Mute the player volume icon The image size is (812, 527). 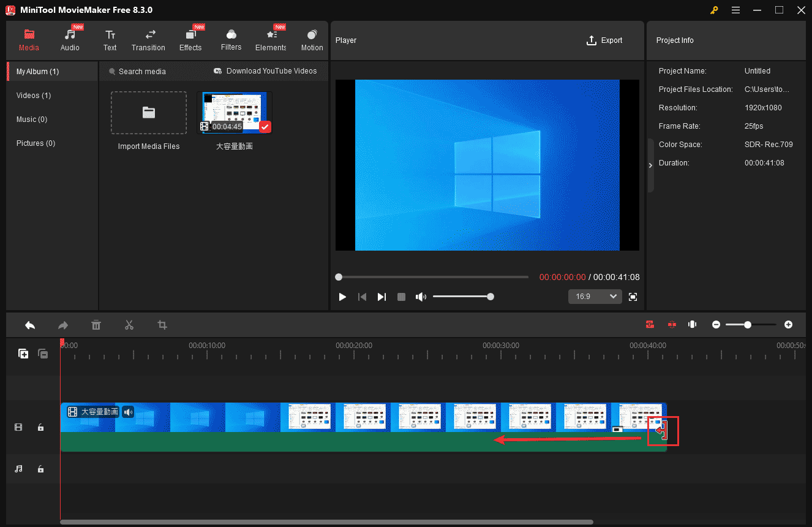421,297
